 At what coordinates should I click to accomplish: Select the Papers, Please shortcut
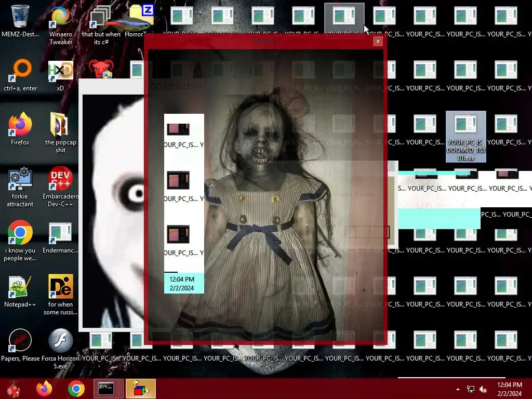(x=20, y=345)
